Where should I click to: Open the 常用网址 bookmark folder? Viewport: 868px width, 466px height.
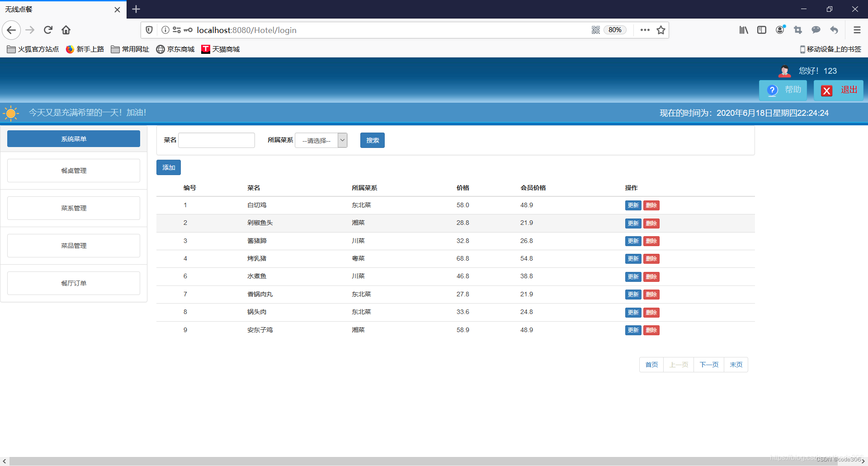[x=130, y=49]
